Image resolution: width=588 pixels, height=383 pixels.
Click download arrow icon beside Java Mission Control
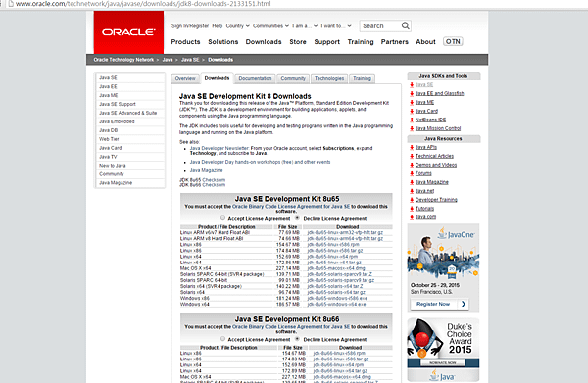412,128
